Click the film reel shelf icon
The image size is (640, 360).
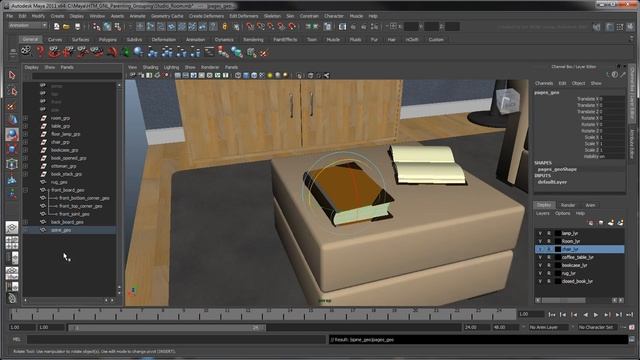coord(26,51)
